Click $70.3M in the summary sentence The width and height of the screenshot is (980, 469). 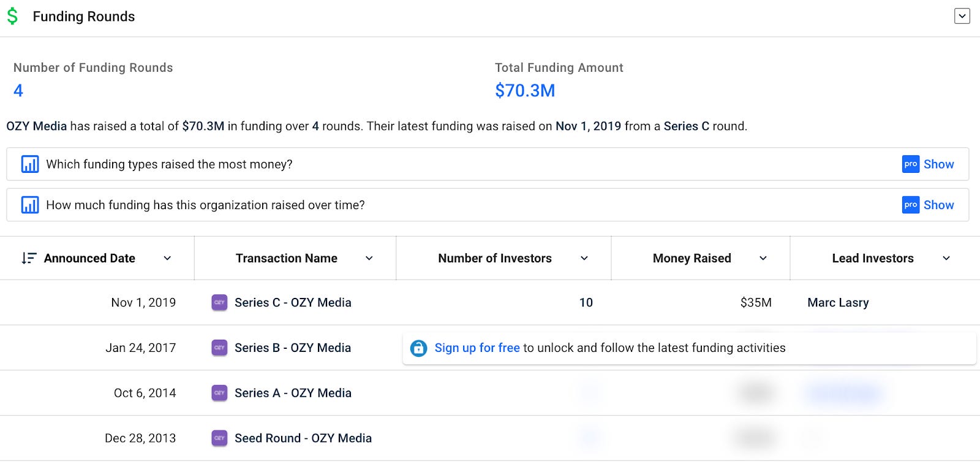pos(203,126)
